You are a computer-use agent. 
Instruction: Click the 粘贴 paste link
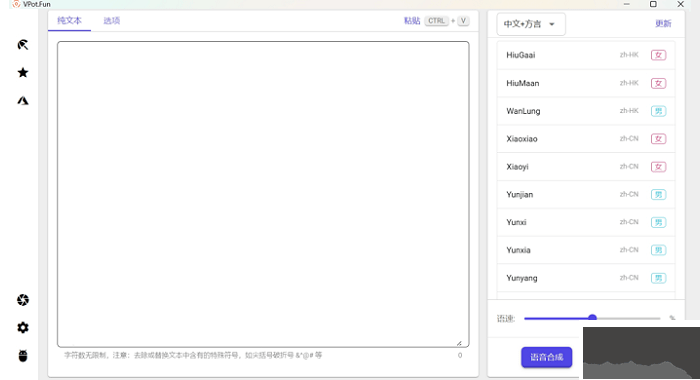(412, 21)
